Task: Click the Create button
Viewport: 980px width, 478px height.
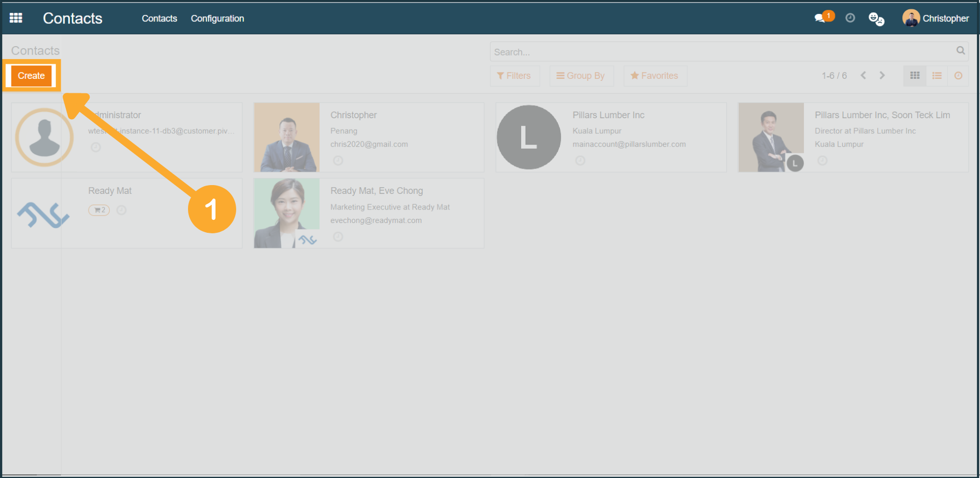Action: pos(31,76)
